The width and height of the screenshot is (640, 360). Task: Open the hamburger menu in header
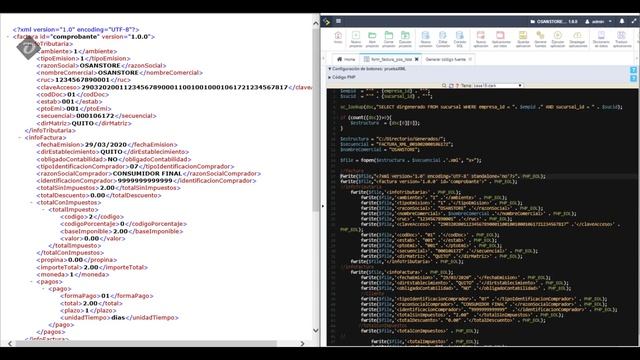[338, 21]
